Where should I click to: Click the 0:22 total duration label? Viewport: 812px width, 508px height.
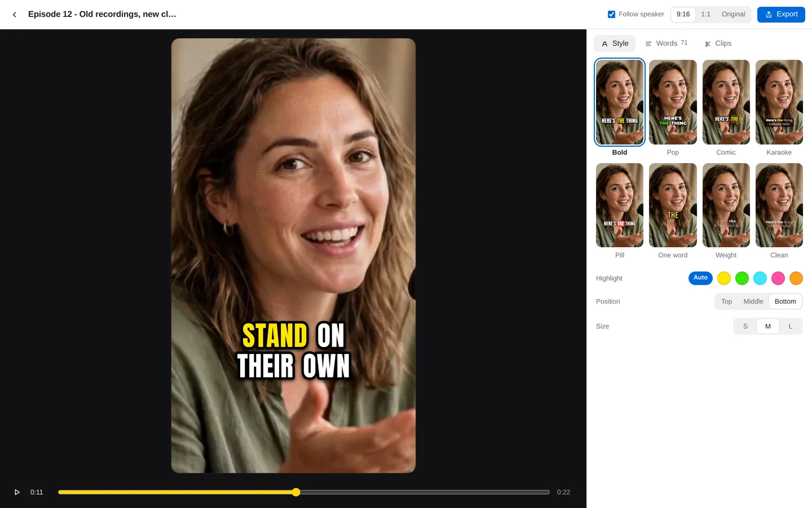563,492
